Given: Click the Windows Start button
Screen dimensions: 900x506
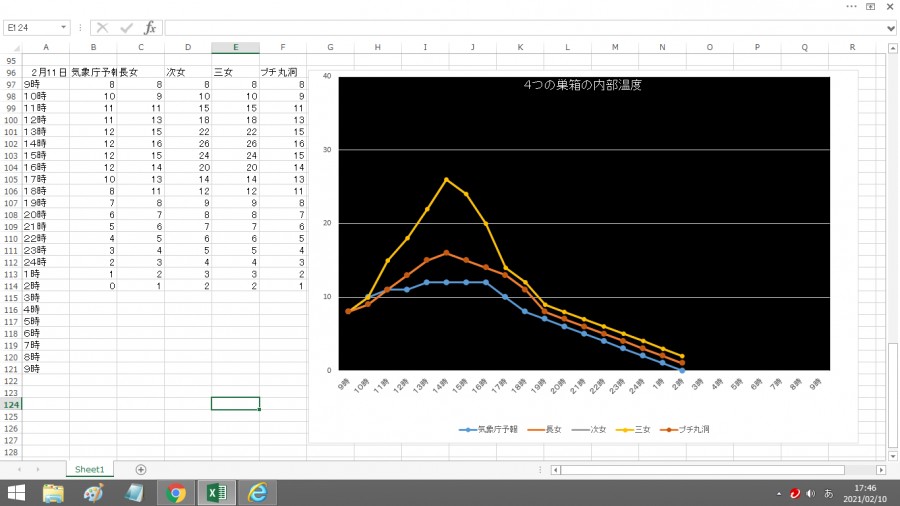Looking at the screenshot, I should click(x=16, y=492).
